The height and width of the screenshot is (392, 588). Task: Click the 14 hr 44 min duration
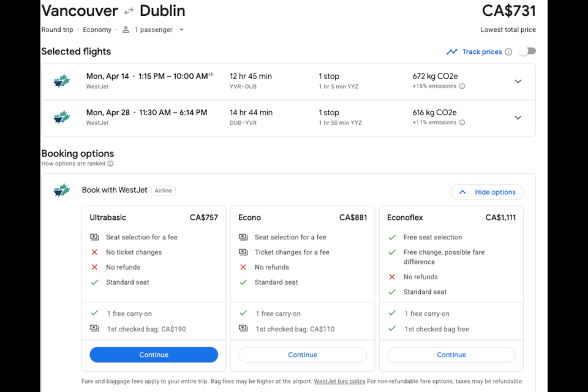(251, 113)
